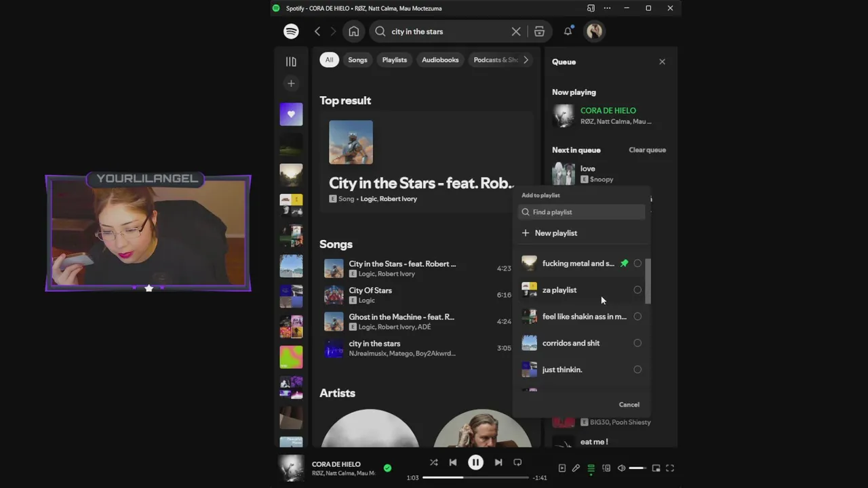Switch to the Songs filter
The image size is (868, 488).
pos(357,60)
